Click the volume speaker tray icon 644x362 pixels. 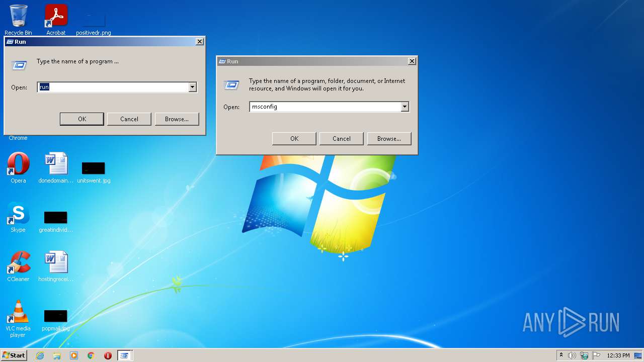coord(572,355)
